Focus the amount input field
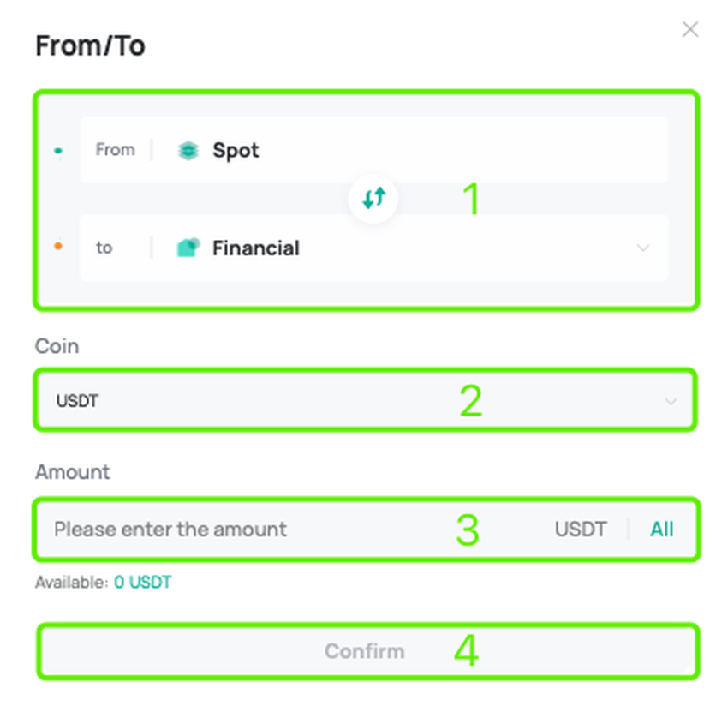Image resolution: width=728 pixels, height=712 pixels. 257,530
